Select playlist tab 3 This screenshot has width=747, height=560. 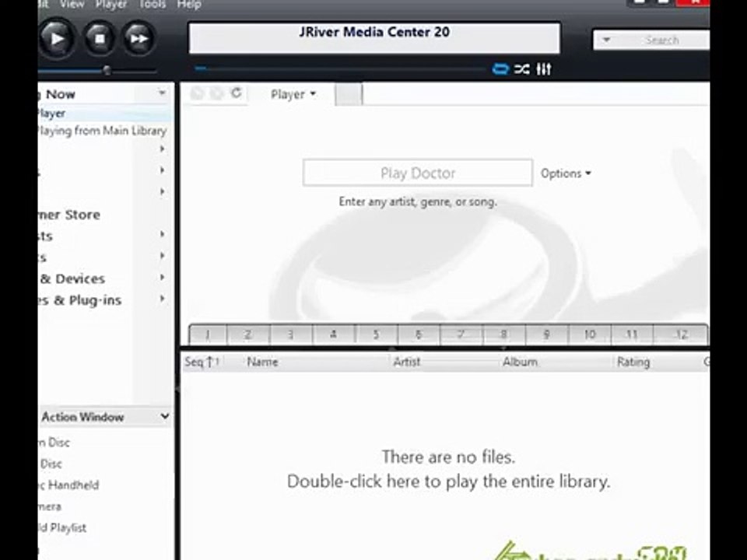pyautogui.click(x=290, y=334)
